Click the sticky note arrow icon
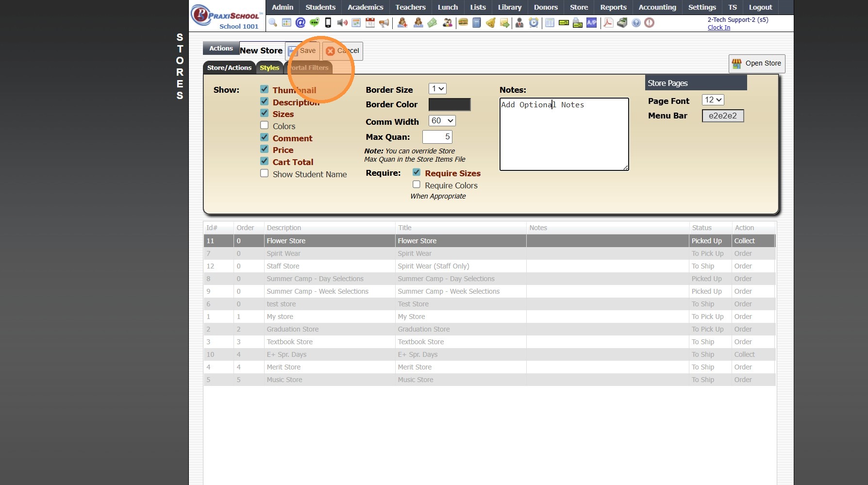The height and width of the screenshot is (485, 868). pyautogui.click(x=505, y=22)
